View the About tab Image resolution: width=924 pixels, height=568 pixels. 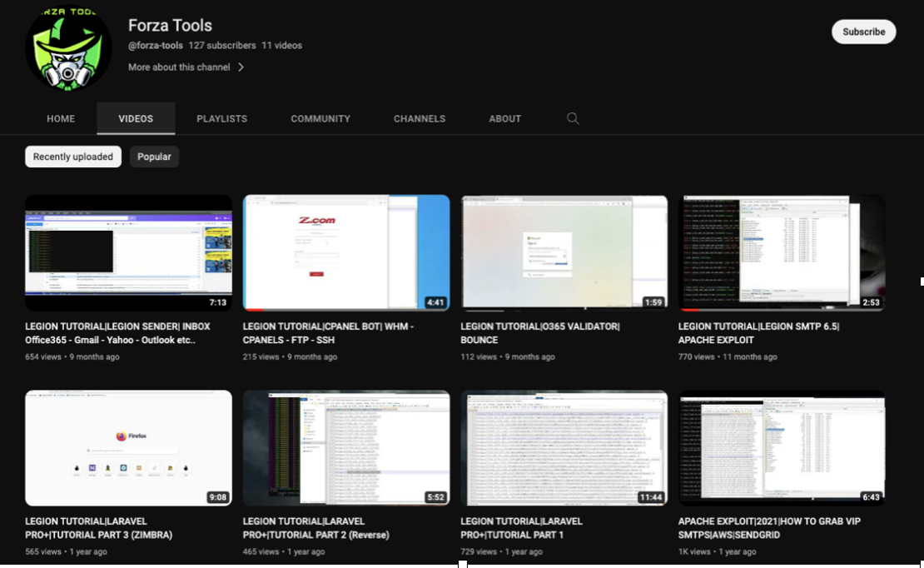[504, 119]
